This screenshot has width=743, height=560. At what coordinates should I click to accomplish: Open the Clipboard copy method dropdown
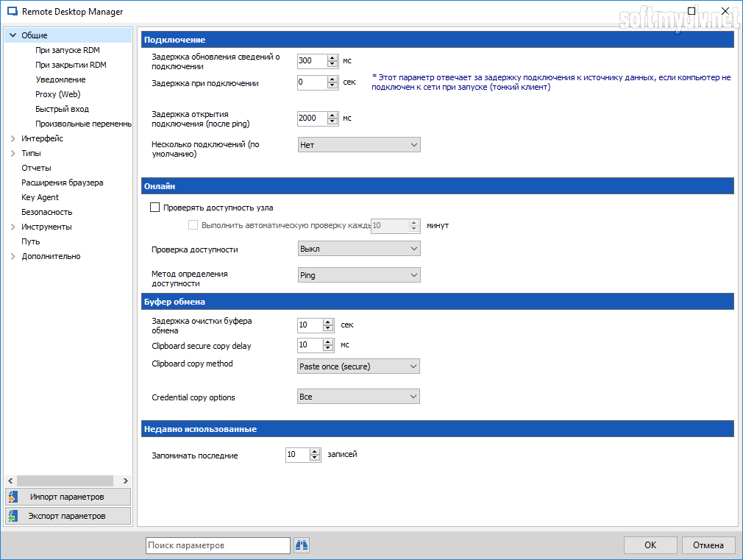tap(358, 366)
